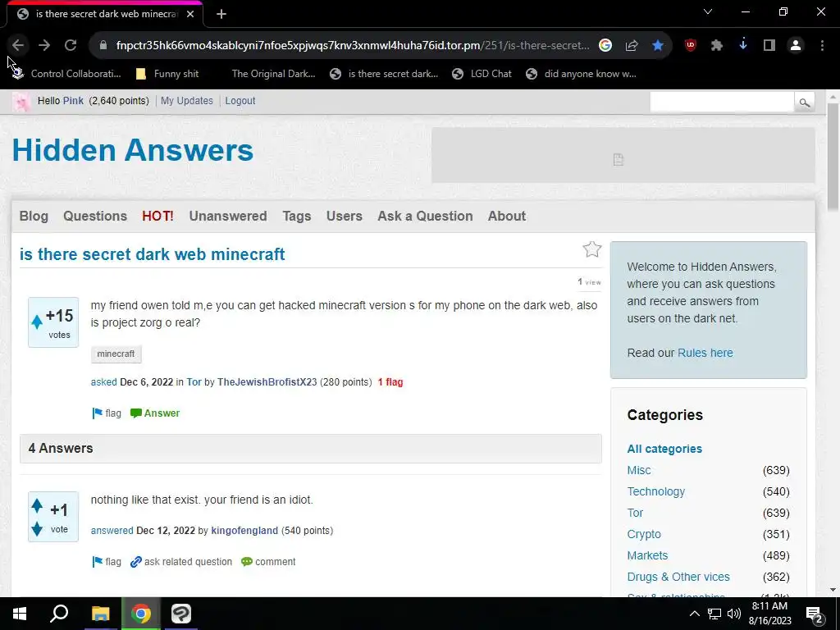Open a new tab with plus button
The image size is (840, 630).
[x=221, y=15]
